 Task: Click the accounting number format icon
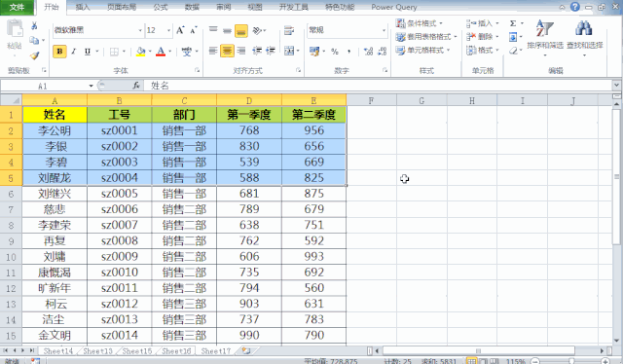[x=314, y=52]
